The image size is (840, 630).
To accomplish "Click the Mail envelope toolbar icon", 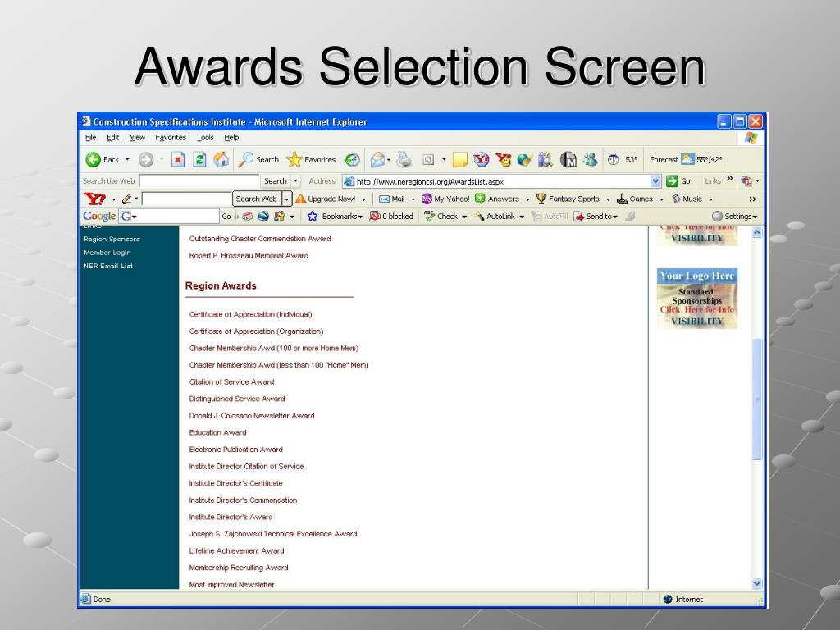I will 377,159.
